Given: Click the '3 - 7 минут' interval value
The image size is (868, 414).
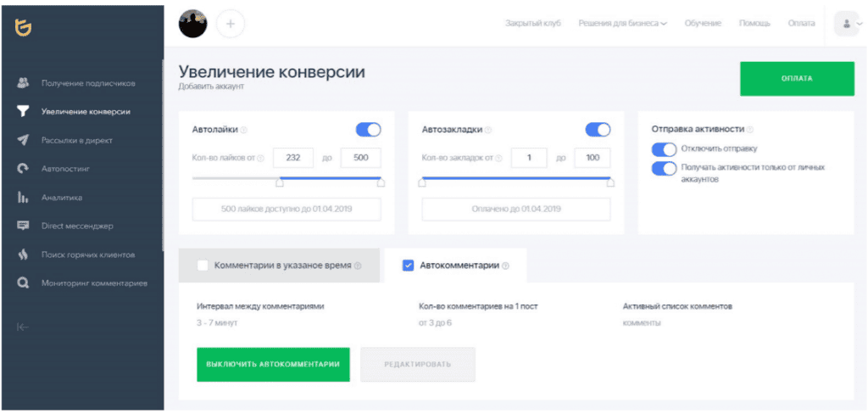Looking at the screenshot, I should pos(217,322).
